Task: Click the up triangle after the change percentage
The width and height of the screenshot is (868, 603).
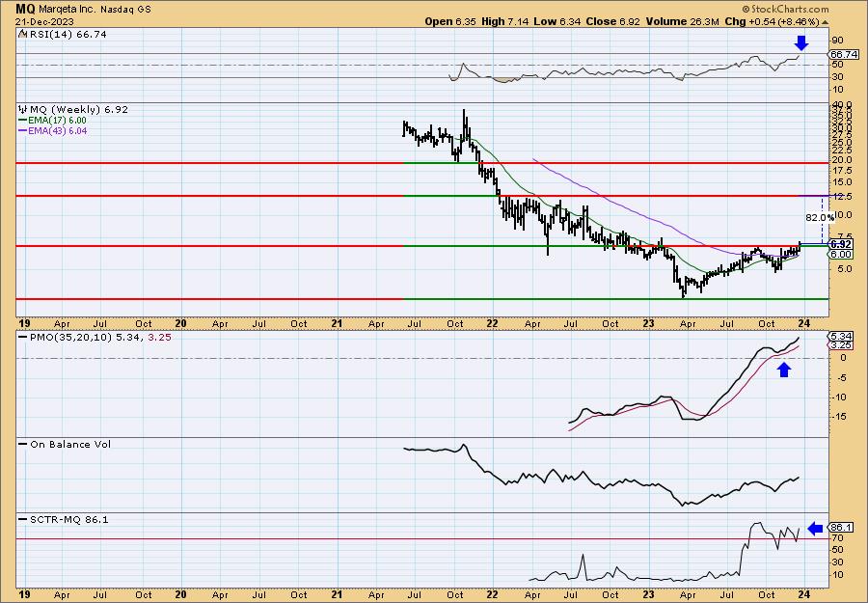Action: tap(826, 22)
